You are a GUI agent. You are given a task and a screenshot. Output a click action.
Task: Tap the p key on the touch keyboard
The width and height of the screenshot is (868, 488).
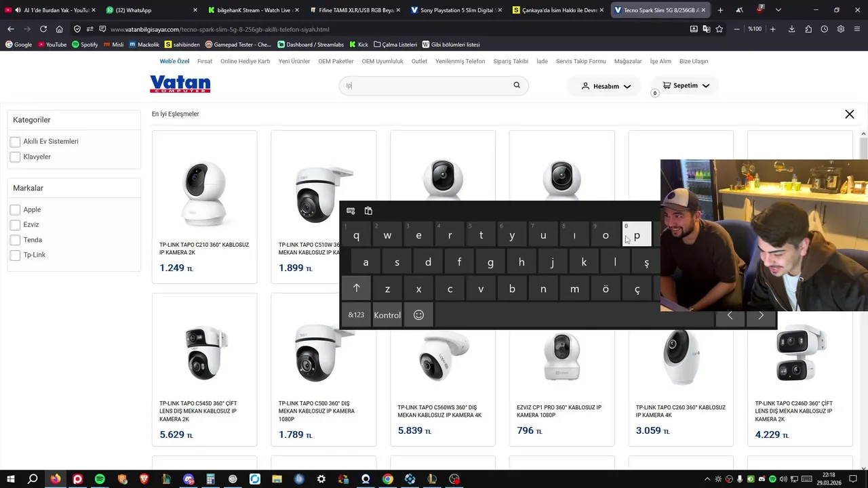tap(637, 235)
